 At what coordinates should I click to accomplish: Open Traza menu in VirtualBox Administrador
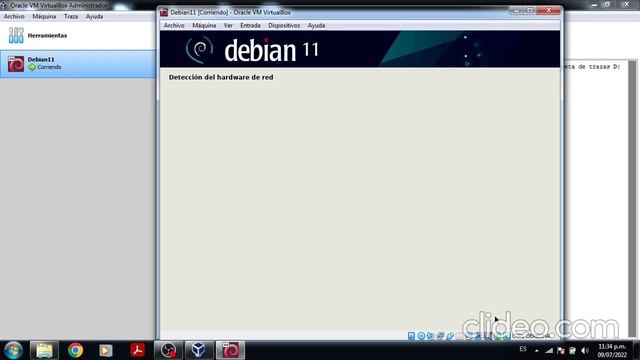point(71,16)
